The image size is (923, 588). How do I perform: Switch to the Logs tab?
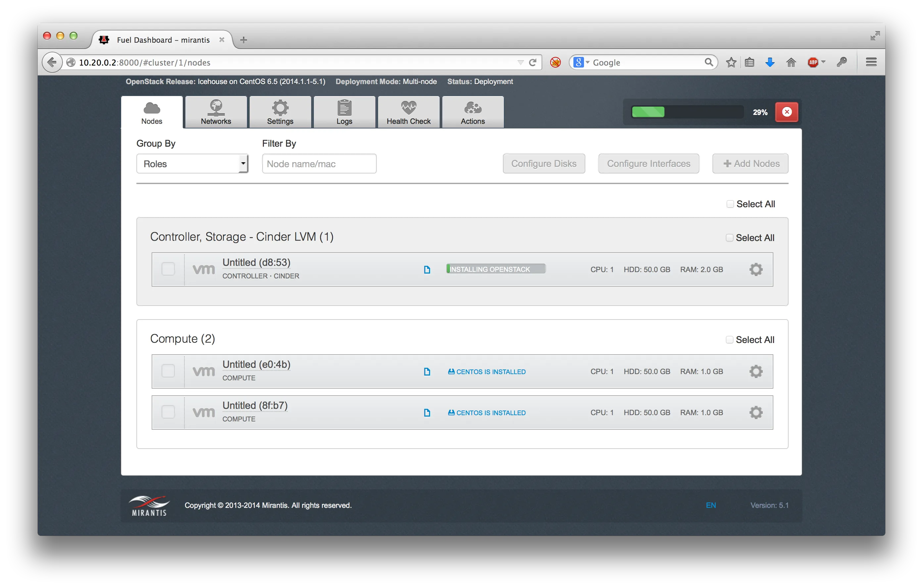tap(344, 112)
